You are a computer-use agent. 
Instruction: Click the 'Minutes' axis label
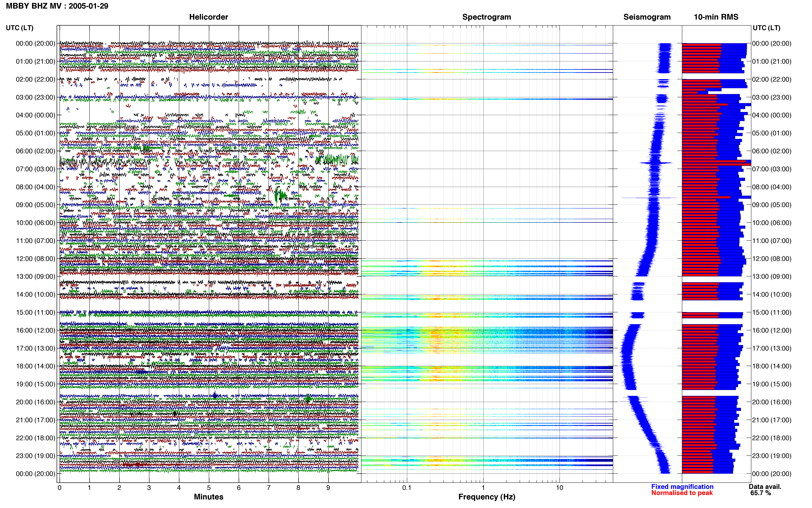[209, 497]
